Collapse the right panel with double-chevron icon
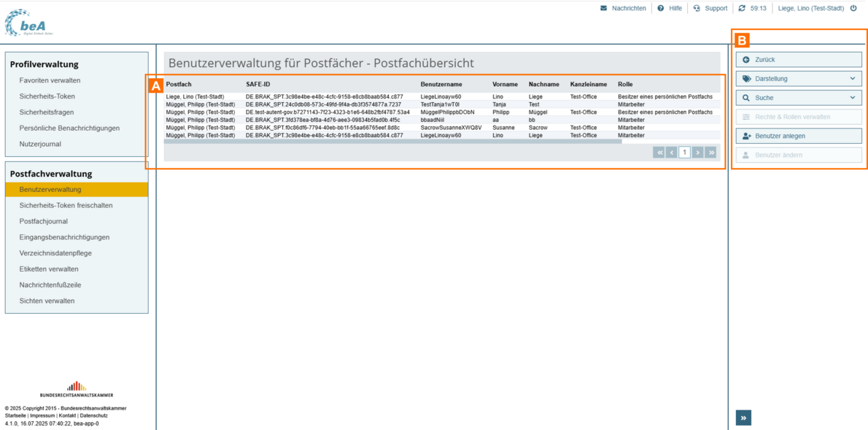868x430 pixels. pos(743,418)
